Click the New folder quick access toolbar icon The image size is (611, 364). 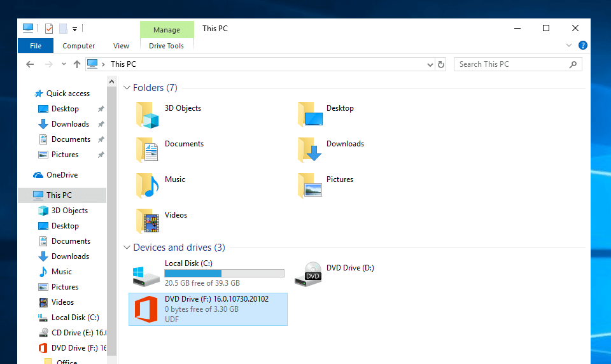coord(63,29)
